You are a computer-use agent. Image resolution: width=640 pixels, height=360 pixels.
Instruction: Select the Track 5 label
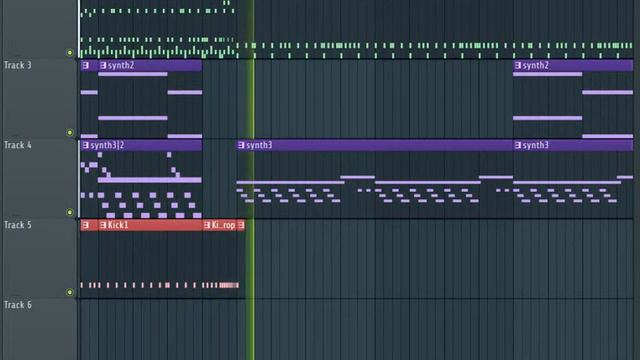tap(18, 225)
